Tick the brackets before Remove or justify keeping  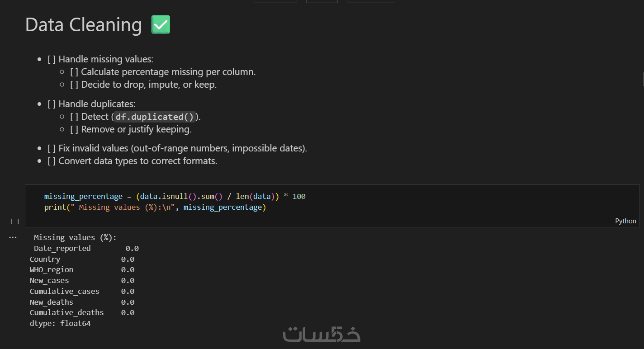(x=74, y=129)
